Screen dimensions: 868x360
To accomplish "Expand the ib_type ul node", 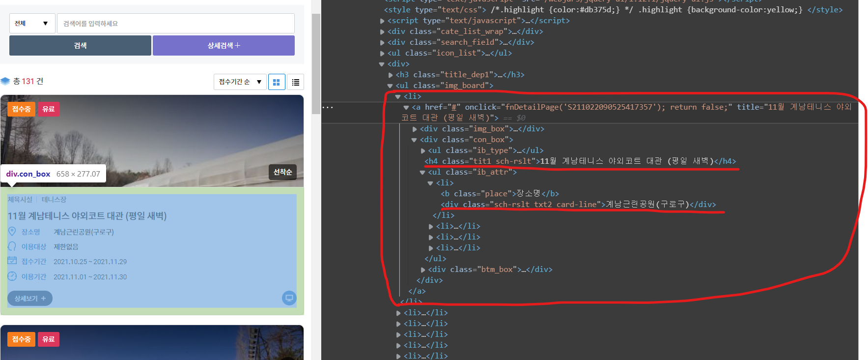I will pyautogui.click(x=423, y=150).
